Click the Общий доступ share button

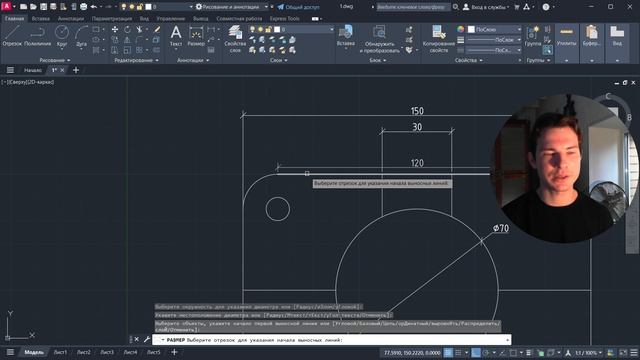[x=298, y=7]
